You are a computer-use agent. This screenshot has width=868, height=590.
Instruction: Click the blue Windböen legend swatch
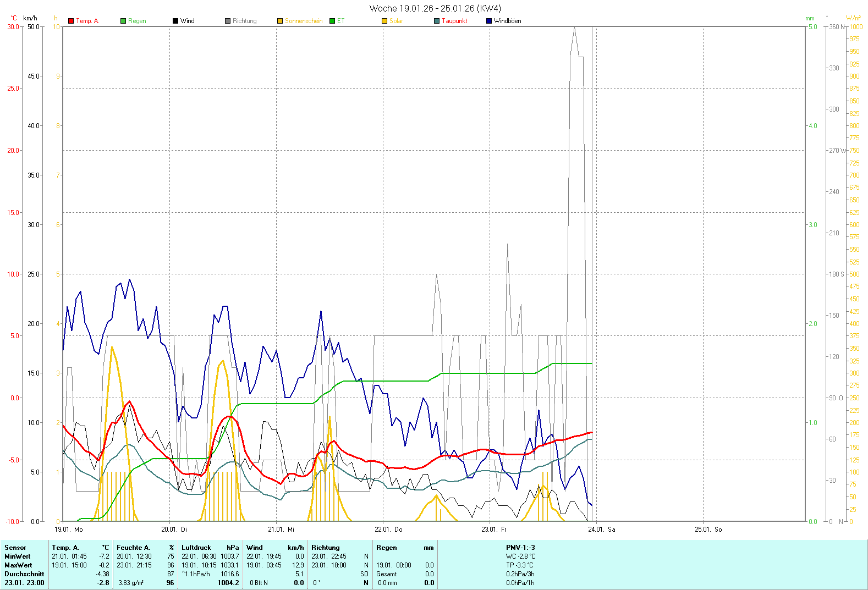[489, 21]
